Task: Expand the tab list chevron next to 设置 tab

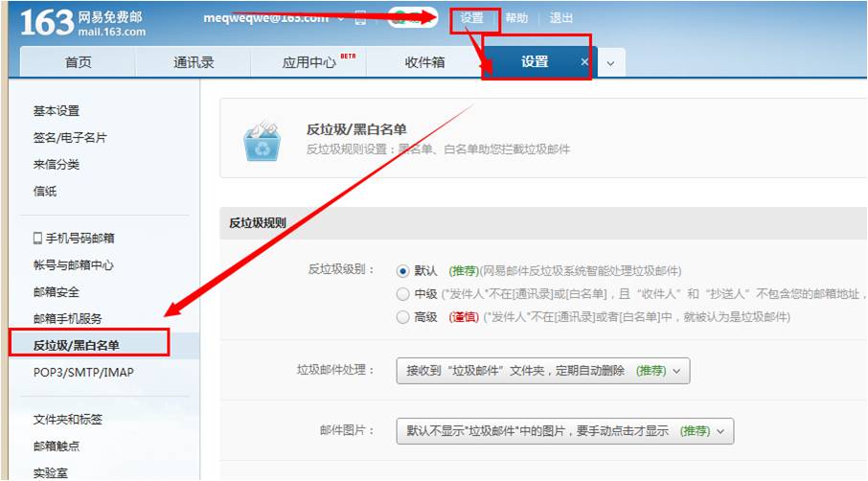Action: click(610, 63)
